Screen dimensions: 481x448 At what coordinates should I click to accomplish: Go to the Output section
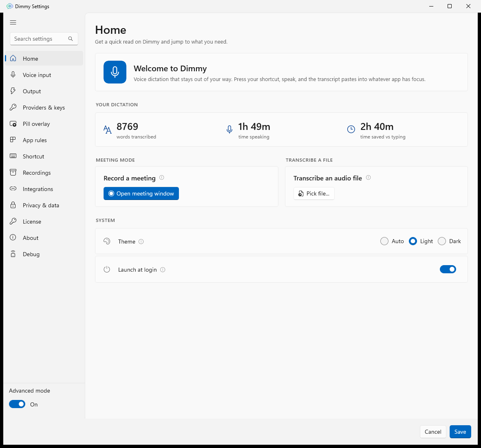click(x=44, y=91)
